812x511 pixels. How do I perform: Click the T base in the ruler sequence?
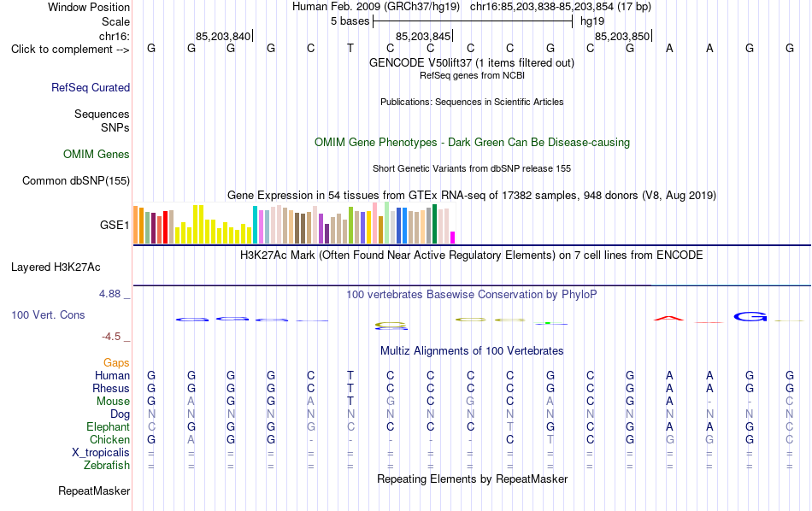[x=350, y=49]
